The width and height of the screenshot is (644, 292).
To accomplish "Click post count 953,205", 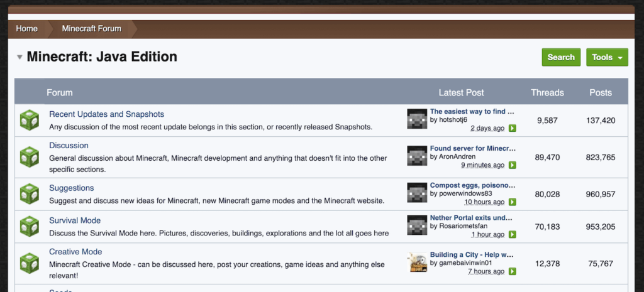I will pyautogui.click(x=601, y=227).
